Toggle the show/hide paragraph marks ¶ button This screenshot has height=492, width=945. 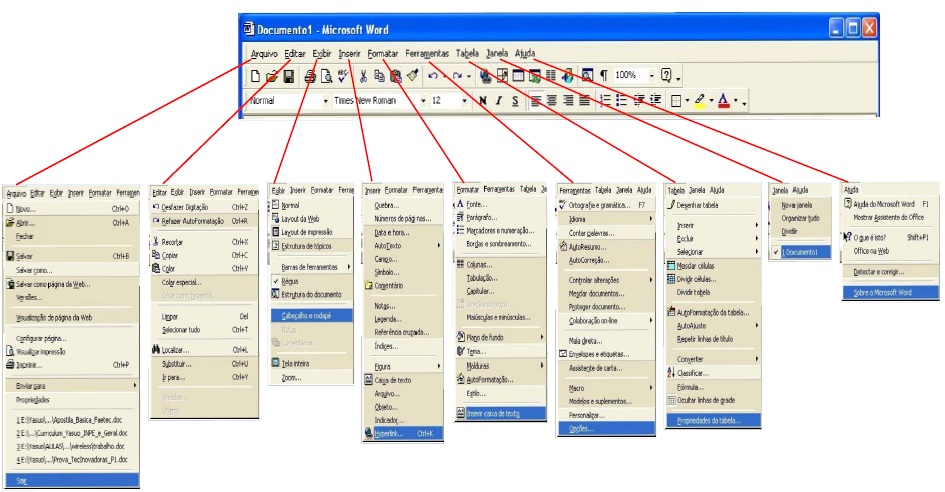click(603, 76)
